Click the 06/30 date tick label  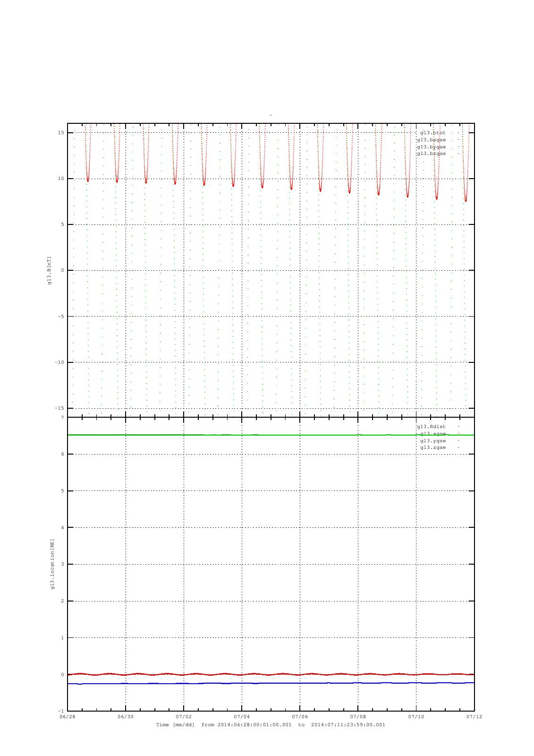pos(126,717)
